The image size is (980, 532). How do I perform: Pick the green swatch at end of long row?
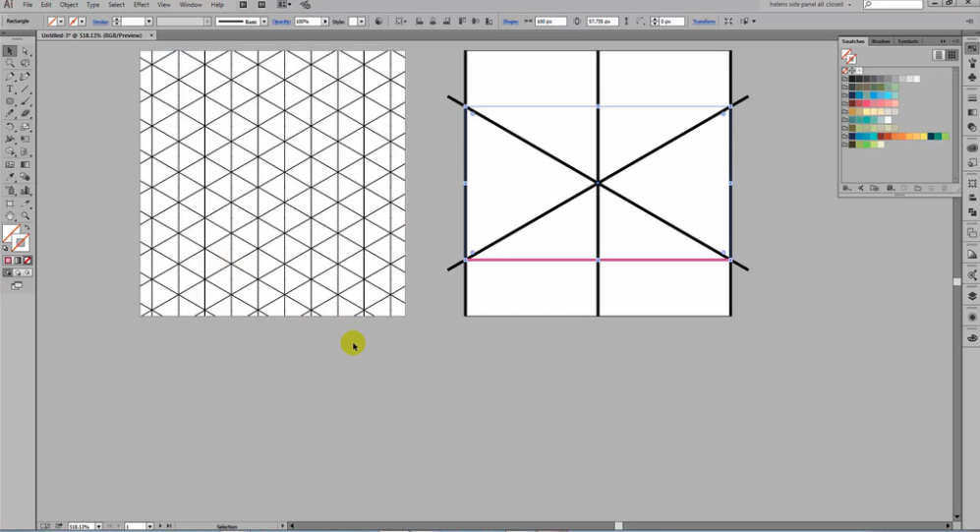coord(946,137)
